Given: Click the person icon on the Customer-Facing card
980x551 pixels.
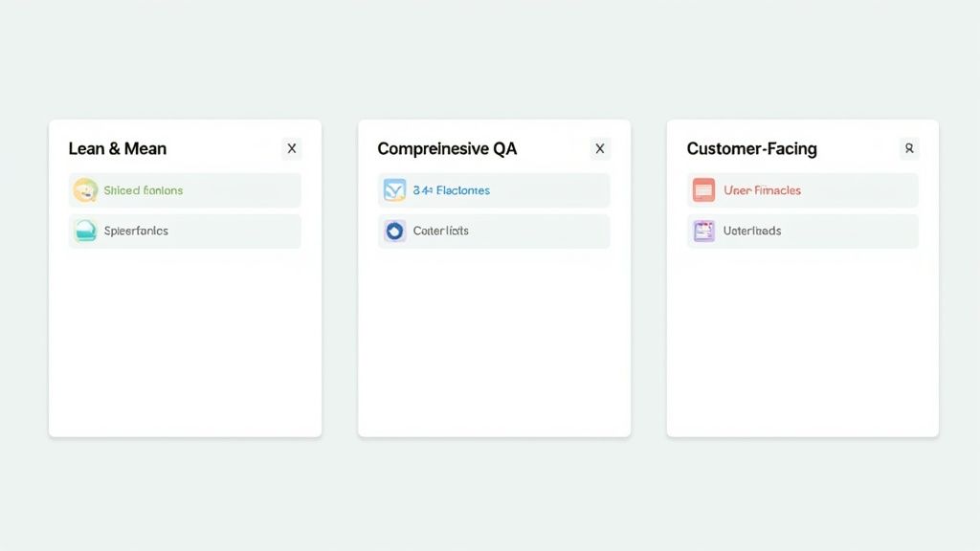Looking at the screenshot, I should pos(908,148).
